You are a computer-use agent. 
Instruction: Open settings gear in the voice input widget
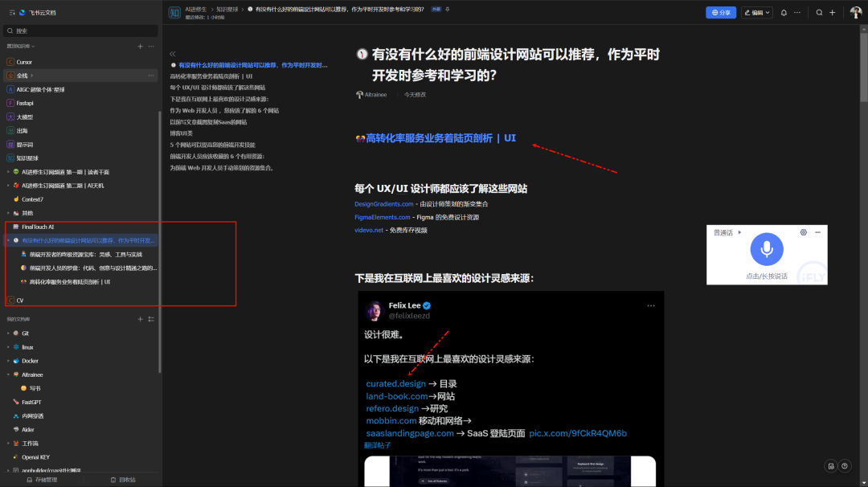(x=803, y=232)
